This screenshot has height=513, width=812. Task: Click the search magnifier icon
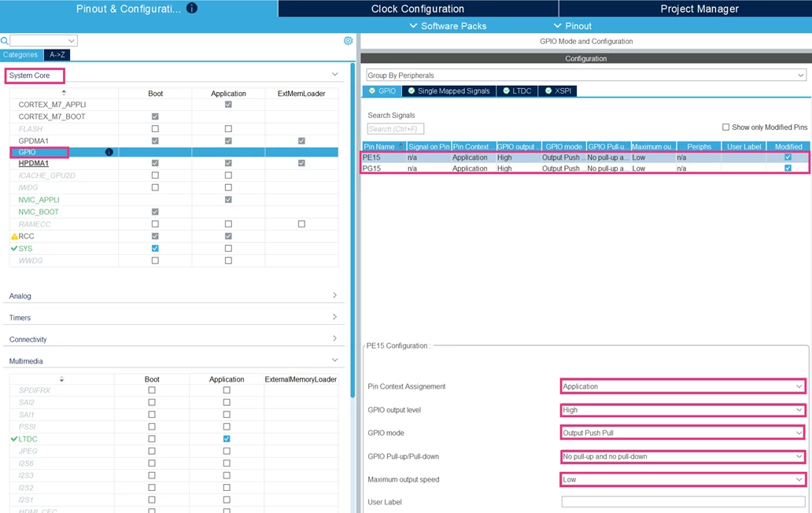(5, 40)
